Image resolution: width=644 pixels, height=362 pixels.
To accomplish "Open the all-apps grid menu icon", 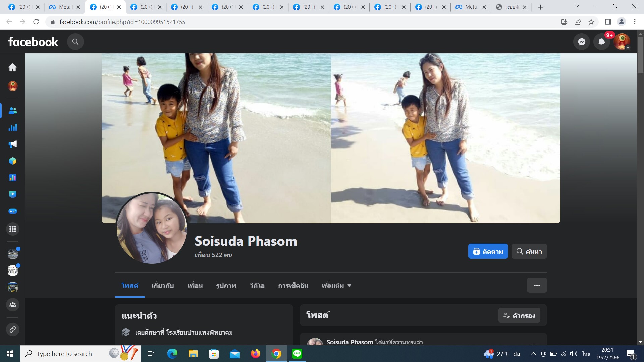I will pyautogui.click(x=13, y=229).
